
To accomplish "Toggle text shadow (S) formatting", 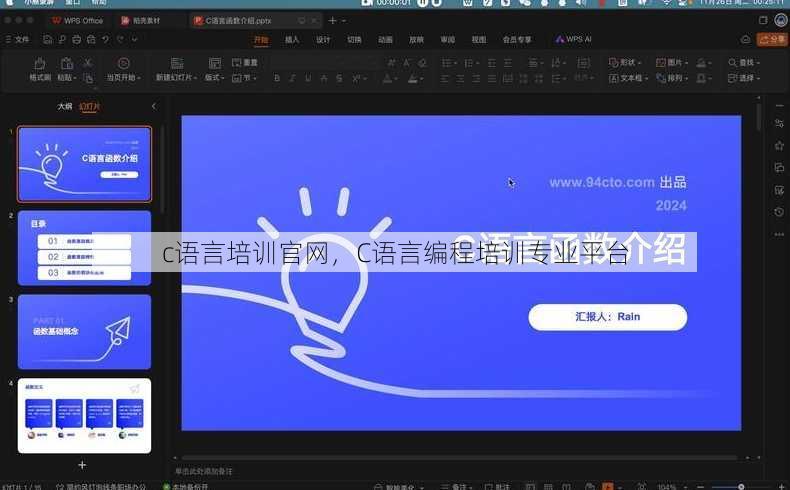I will (339, 79).
